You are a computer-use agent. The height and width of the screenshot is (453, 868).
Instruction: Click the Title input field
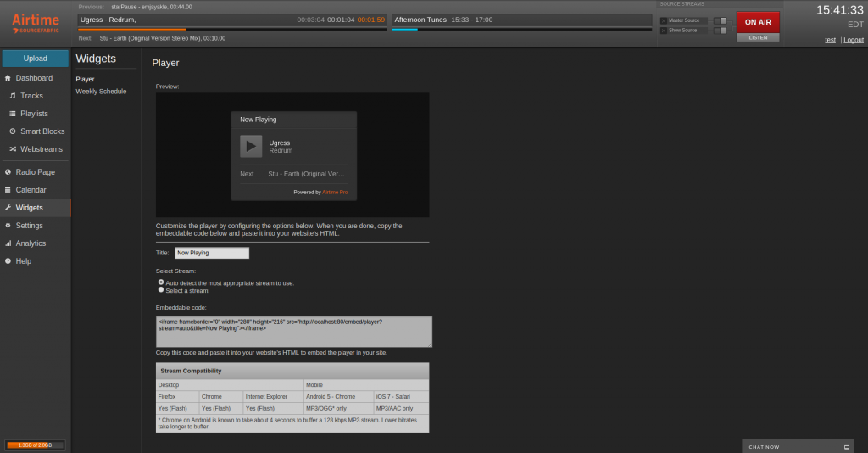click(212, 253)
